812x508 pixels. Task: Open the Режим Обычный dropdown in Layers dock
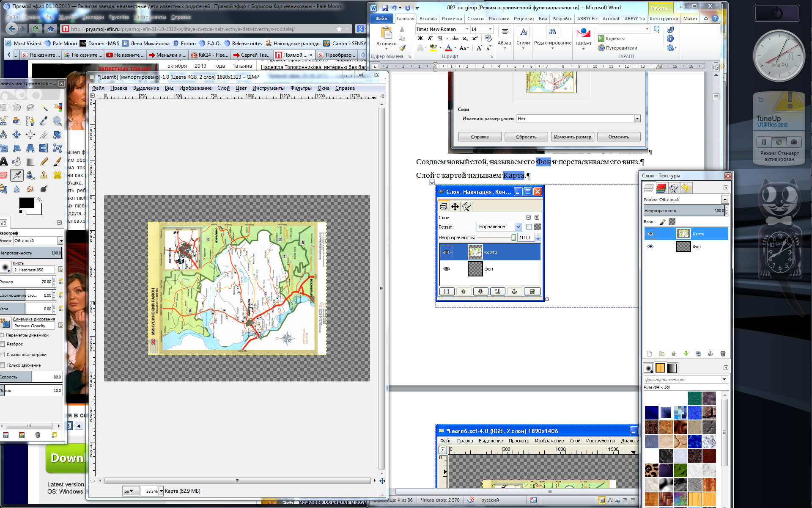(x=725, y=199)
